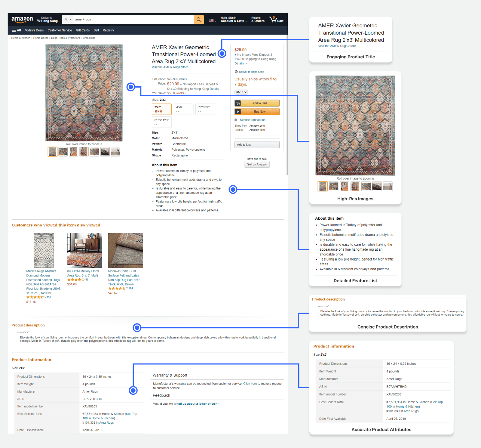Expand shipping Details chevron in buy box
The width and height of the screenshot is (481, 448).
[x=247, y=63]
